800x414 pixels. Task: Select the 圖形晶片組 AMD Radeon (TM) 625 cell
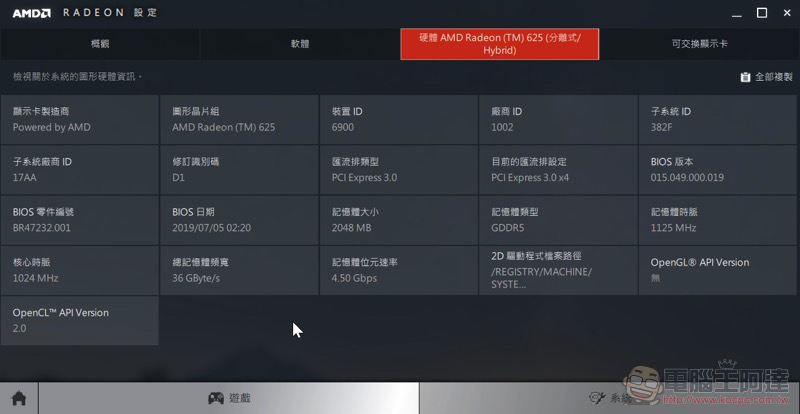239,119
